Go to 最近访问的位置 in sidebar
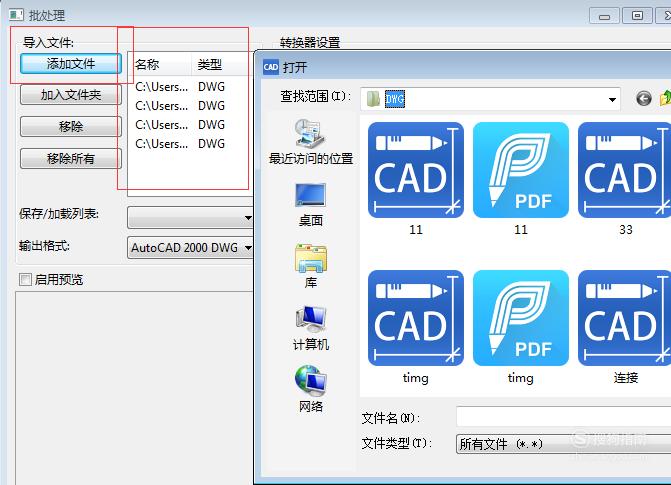 coord(311,142)
